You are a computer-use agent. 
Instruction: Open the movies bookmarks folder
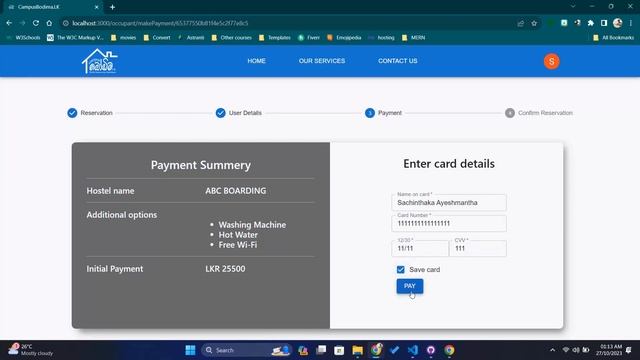click(x=123, y=38)
